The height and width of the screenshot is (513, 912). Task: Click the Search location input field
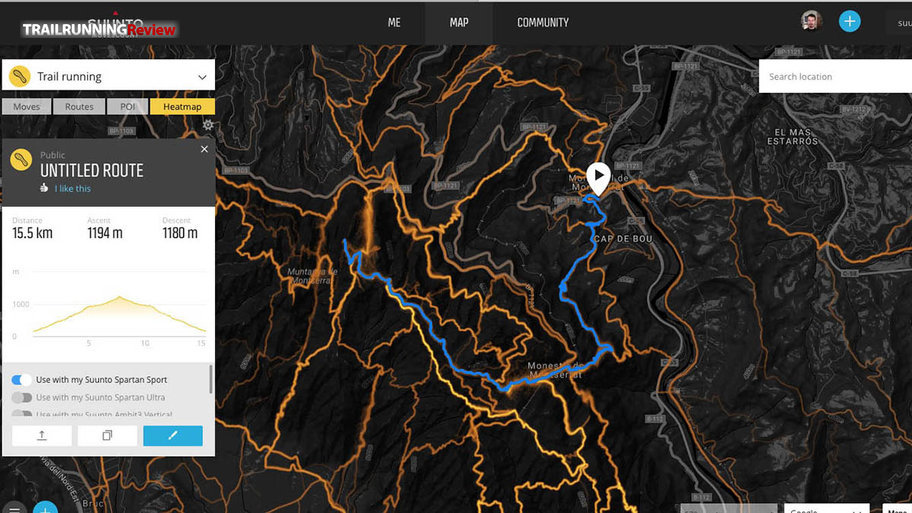pyautogui.click(x=835, y=76)
